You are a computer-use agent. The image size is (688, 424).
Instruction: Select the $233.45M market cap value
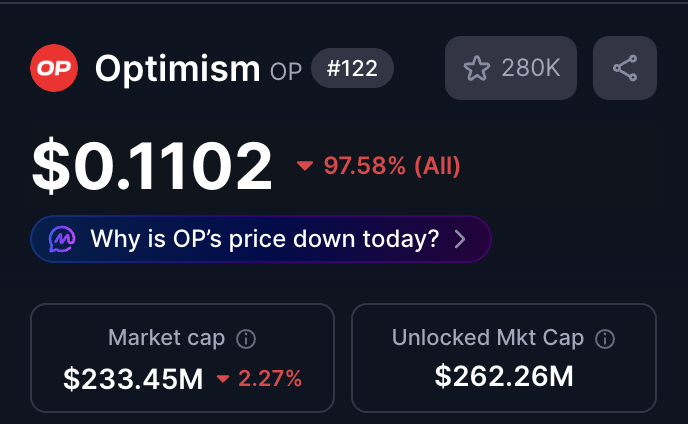[x=133, y=378]
